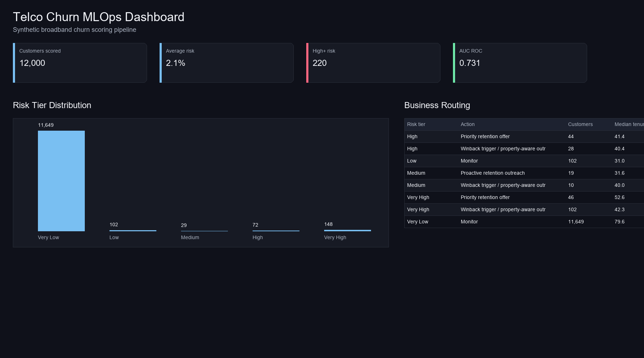Click the 29 label above Medium bar

pos(184,225)
